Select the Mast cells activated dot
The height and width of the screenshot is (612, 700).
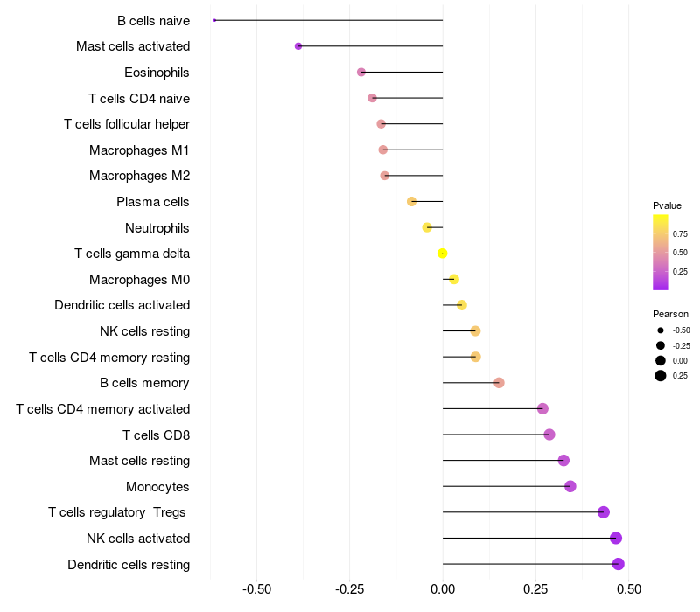(298, 46)
